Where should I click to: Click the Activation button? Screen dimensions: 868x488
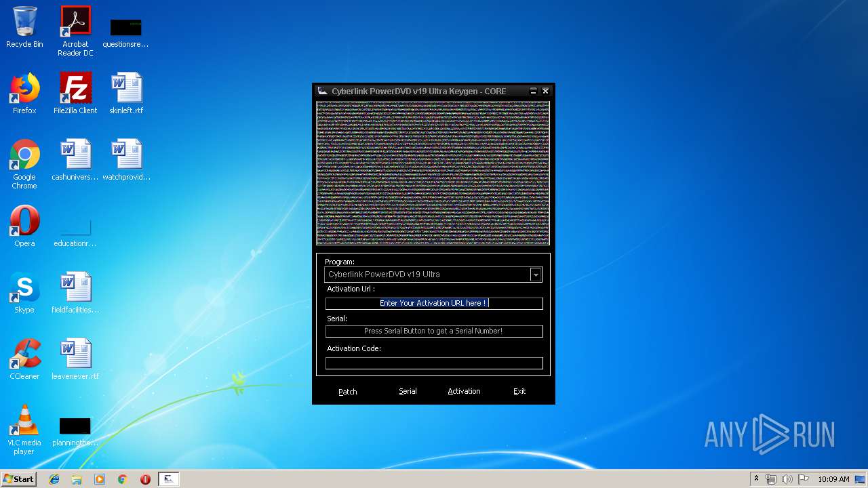[x=464, y=391]
